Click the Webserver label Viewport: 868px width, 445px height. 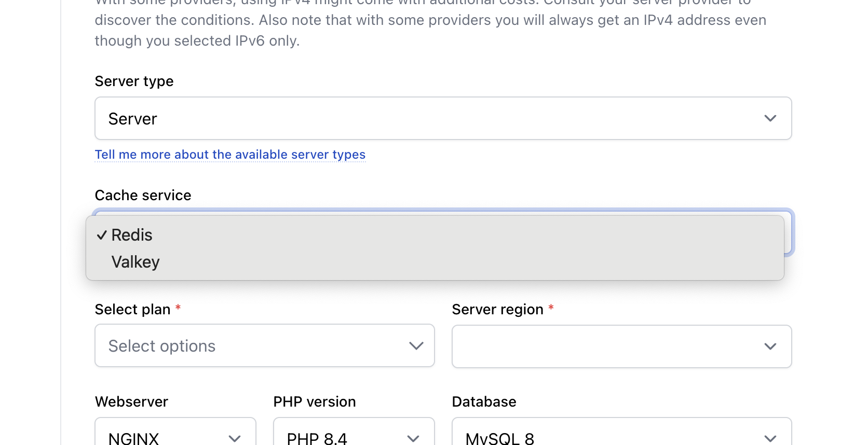131,402
